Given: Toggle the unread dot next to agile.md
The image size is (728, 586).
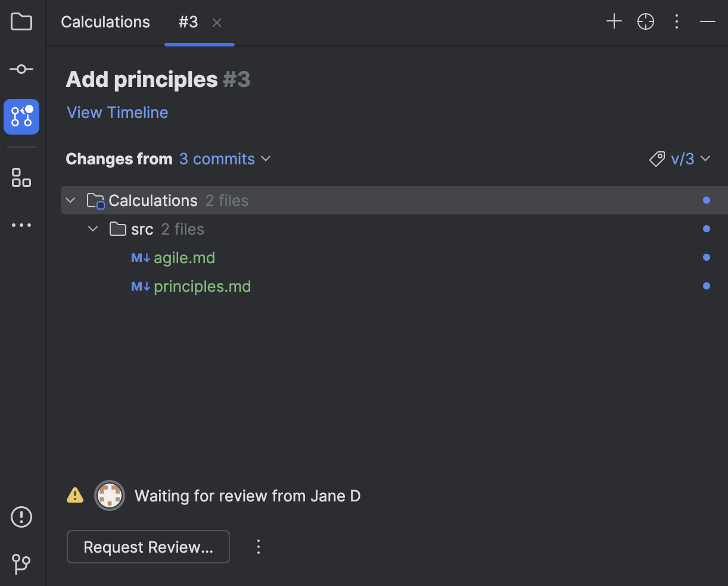Looking at the screenshot, I should click(707, 257).
